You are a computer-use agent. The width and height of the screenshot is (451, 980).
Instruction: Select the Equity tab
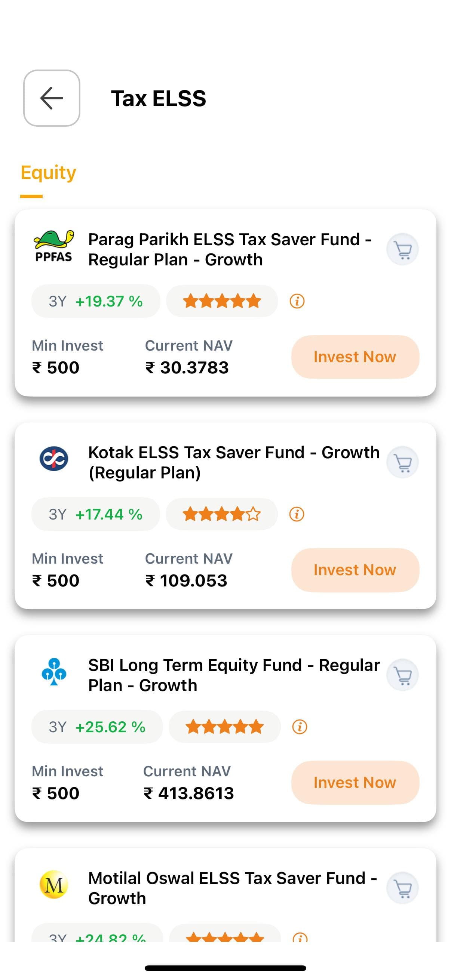pos(48,173)
